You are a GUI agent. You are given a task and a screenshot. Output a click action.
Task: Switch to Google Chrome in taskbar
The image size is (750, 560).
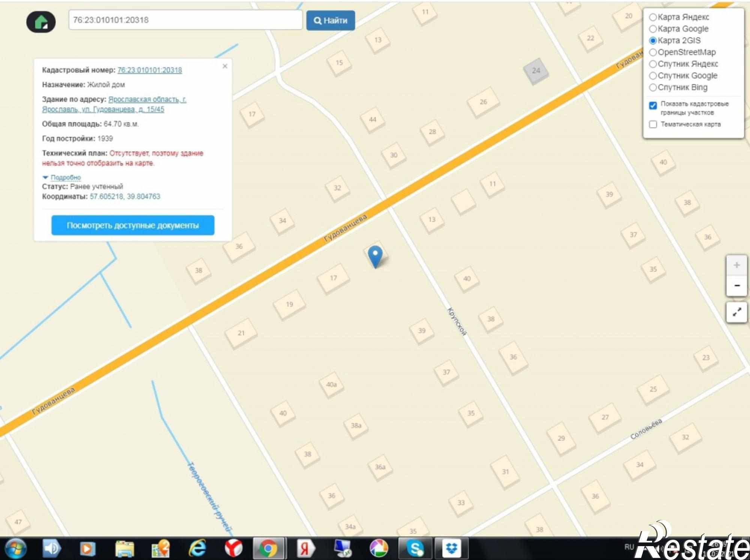268,549
